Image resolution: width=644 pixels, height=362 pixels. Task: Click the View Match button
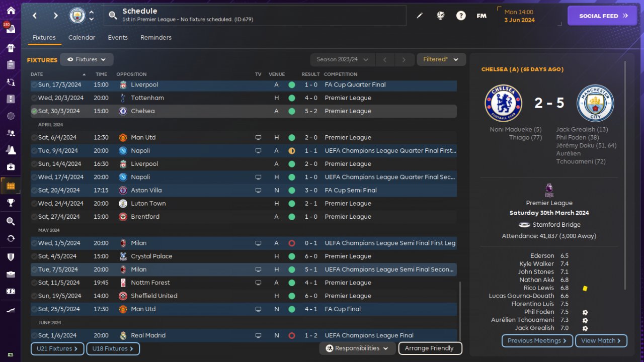pyautogui.click(x=601, y=340)
